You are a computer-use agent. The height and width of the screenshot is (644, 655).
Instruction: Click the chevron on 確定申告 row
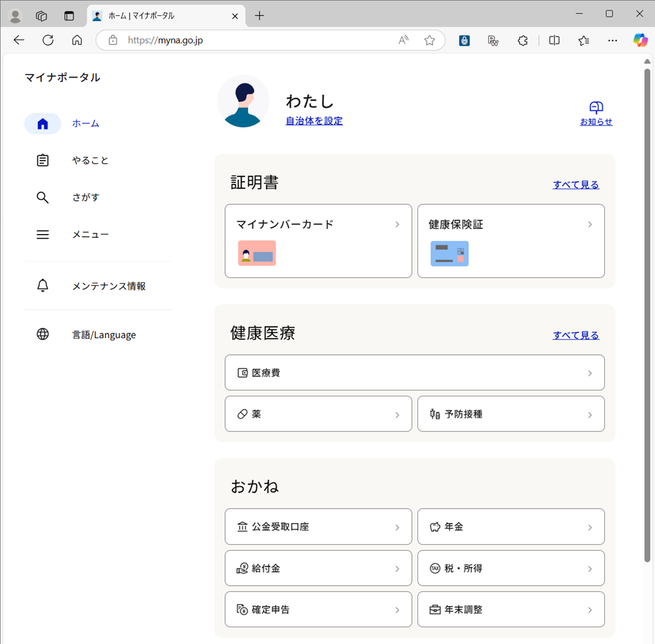(397, 610)
